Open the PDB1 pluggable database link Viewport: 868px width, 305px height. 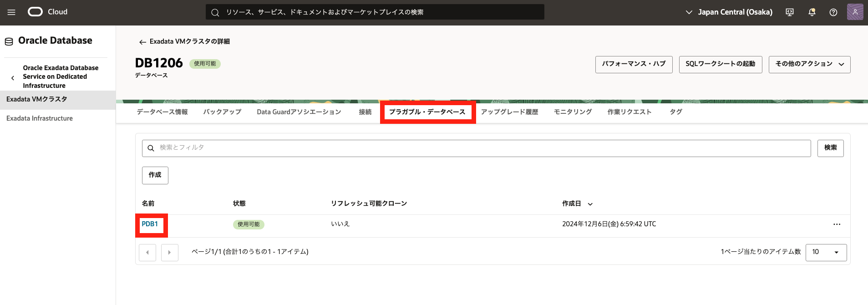(x=150, y=224)
